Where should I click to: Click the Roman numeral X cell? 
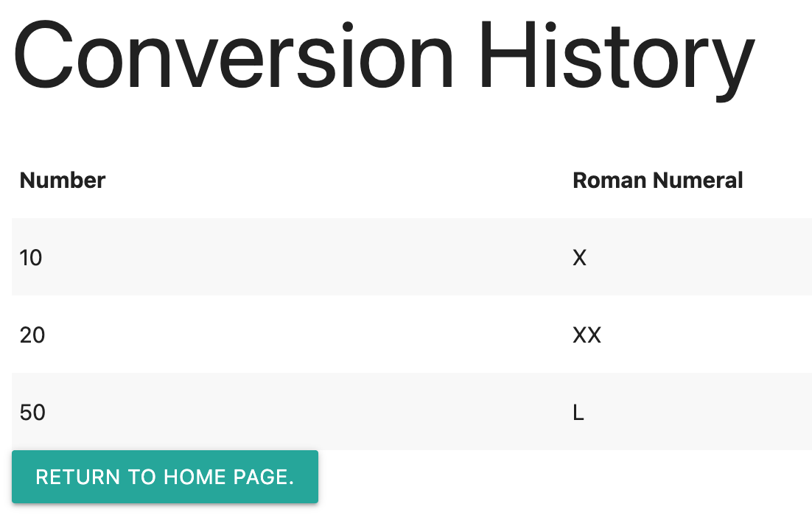[579, 258]
